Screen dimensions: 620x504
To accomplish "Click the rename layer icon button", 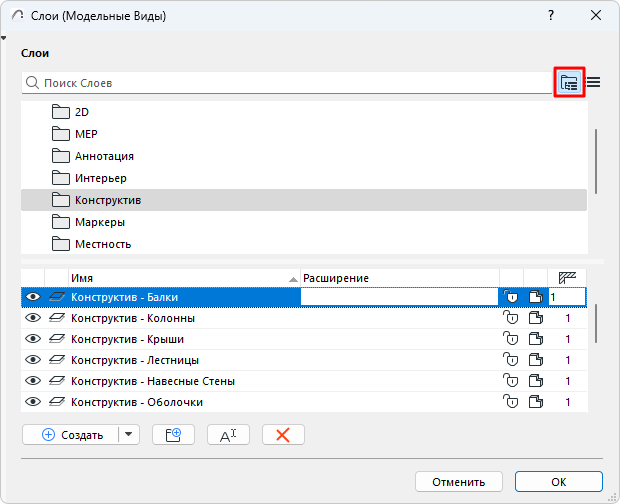I will (x=227, y=435).
